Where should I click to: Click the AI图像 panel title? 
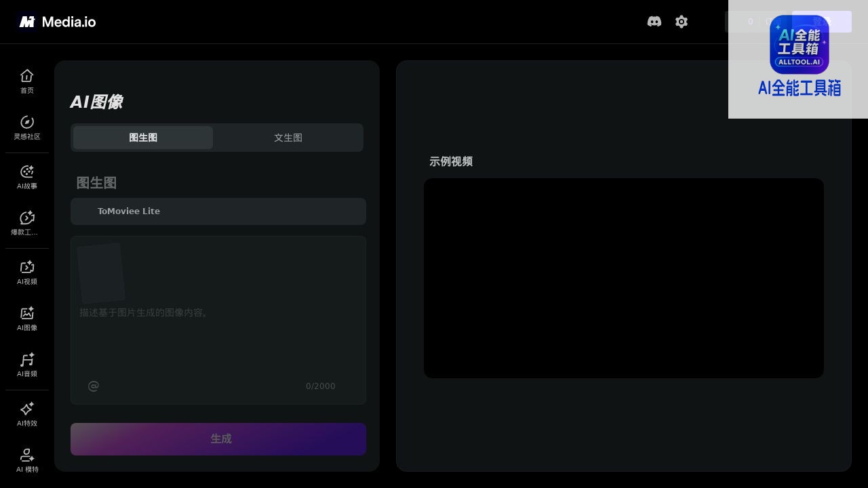click(96, 102)
